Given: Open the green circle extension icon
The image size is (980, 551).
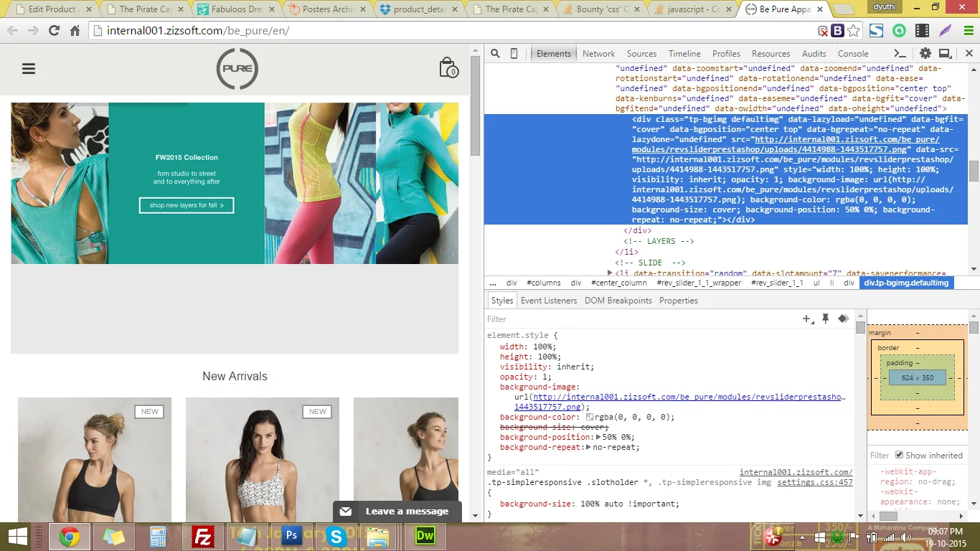Looking at the screenshot, I should tap(899, 31).
